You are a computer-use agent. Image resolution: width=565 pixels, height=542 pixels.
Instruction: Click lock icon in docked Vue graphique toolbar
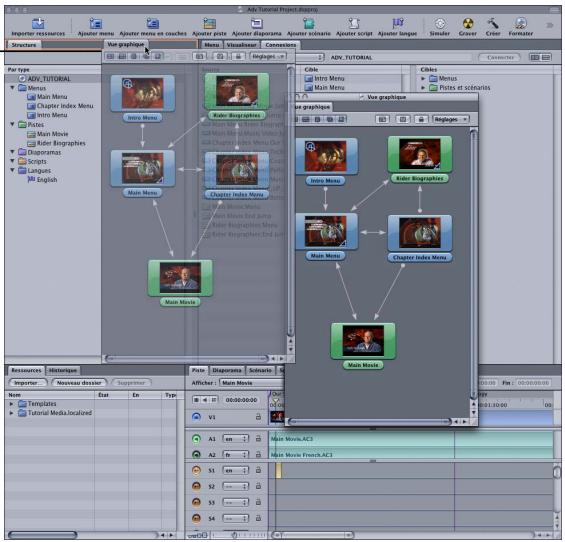(x=238, y=57)
